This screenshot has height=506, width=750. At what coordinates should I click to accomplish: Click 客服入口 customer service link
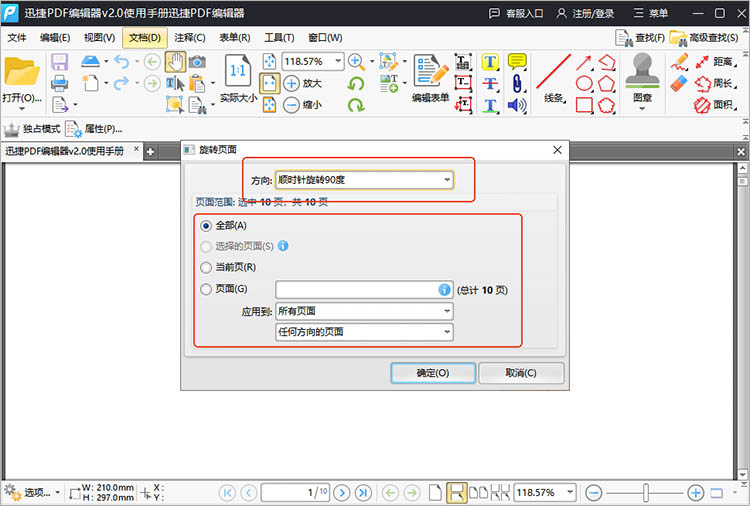516,13
